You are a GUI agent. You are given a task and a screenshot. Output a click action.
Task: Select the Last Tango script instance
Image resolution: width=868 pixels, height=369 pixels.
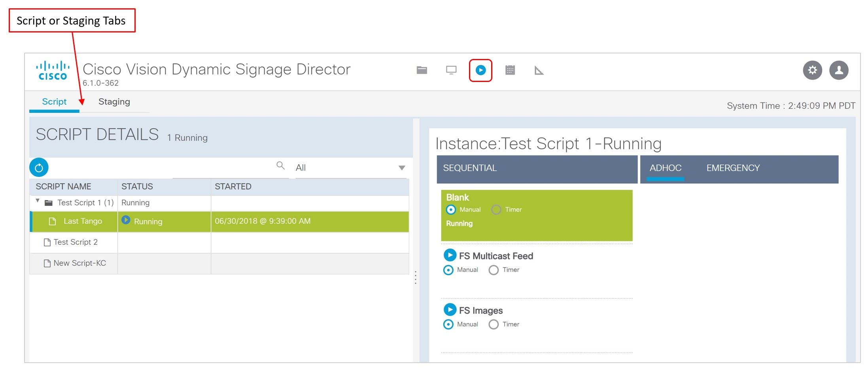coord(219,221)
